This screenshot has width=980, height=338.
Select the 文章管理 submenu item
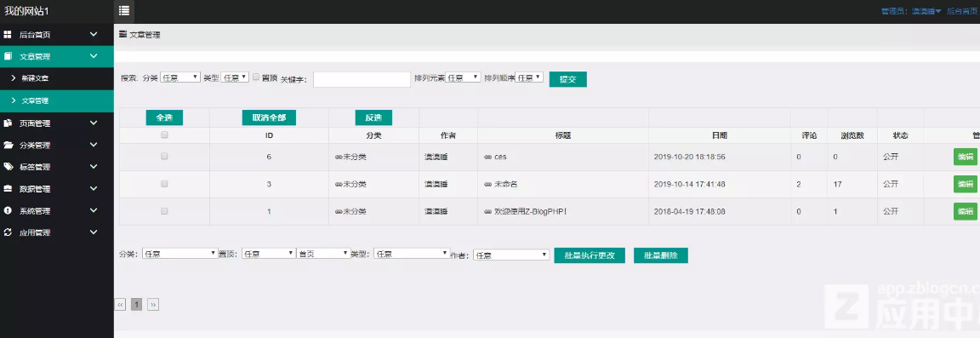coord(57,100)
